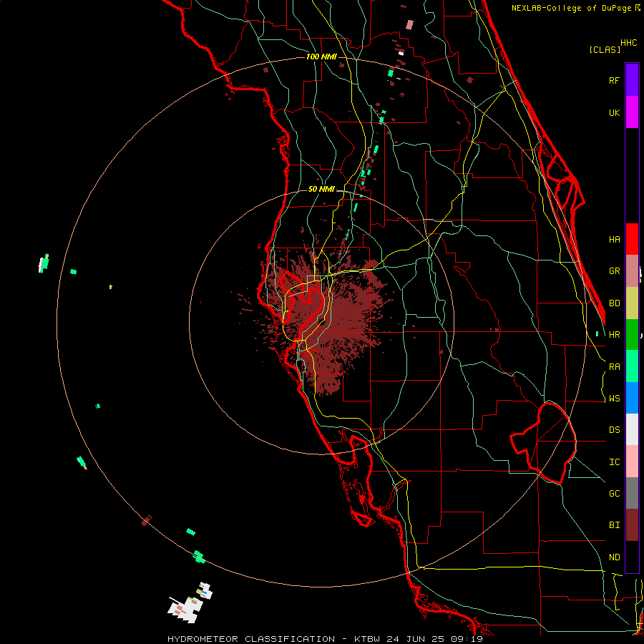
Task: Click the '100 NMI' range ring label
Action: pyautogui.click(x=321, y=57)
